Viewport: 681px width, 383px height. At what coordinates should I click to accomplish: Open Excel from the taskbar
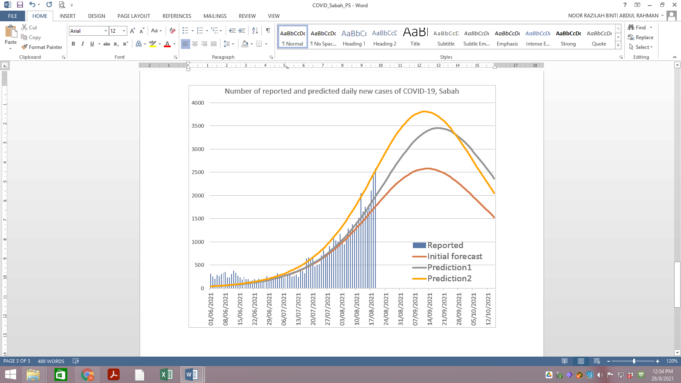(166, 374)
